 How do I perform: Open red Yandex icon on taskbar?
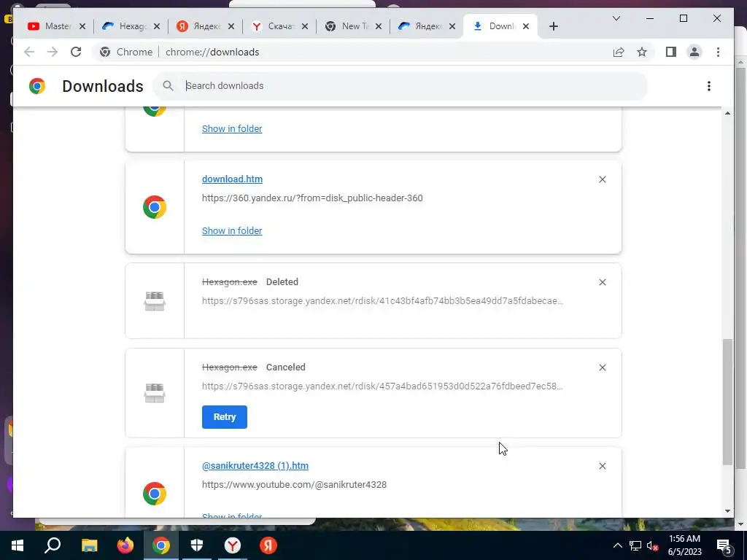click(268, 545)
